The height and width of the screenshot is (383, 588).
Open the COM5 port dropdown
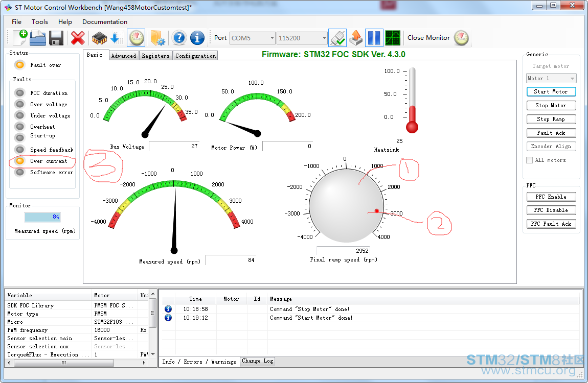(x=272, y=38)
